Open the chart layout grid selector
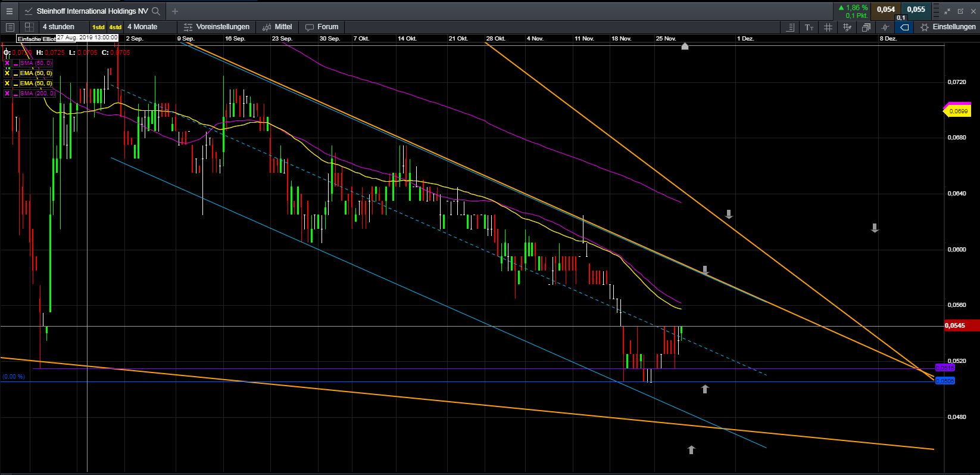 (x=29, y=27)
